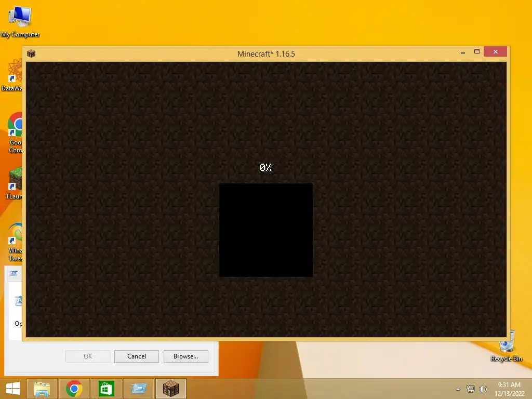532x399 pixels.
Task: Maximize the Minecraft 1.16.5 window
Action: (x=477, y=52)
